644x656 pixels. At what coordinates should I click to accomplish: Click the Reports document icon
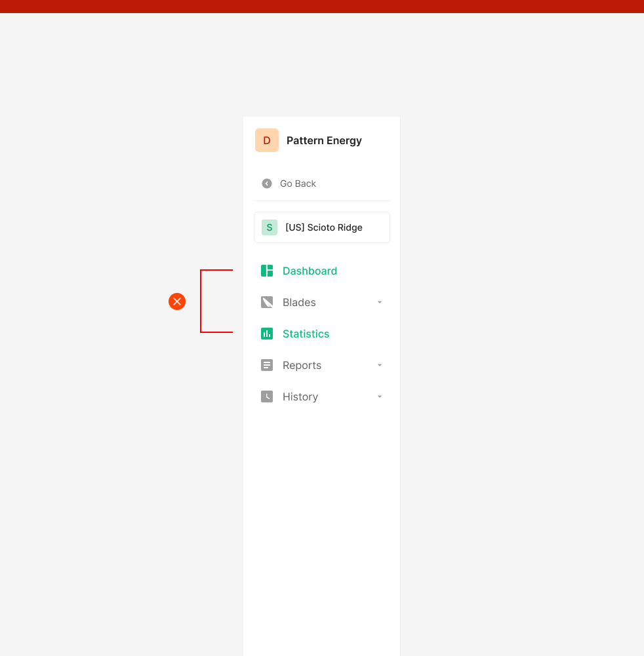coord(267,365)
